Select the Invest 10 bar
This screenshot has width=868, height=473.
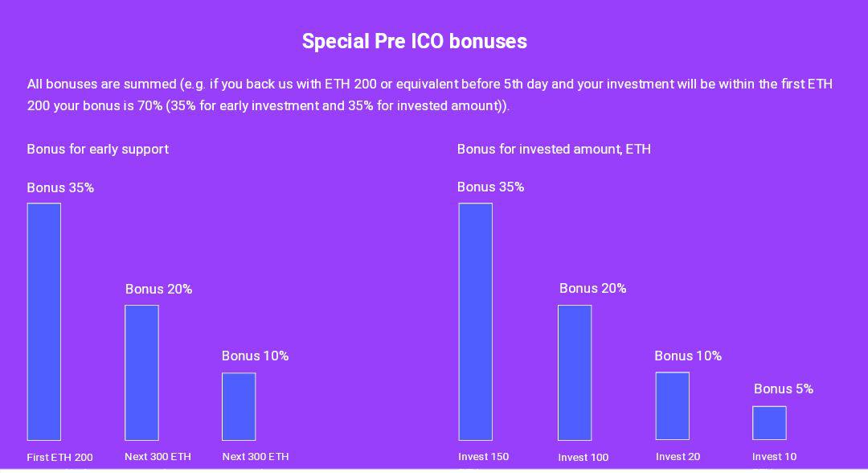click(x=769, y=423)
